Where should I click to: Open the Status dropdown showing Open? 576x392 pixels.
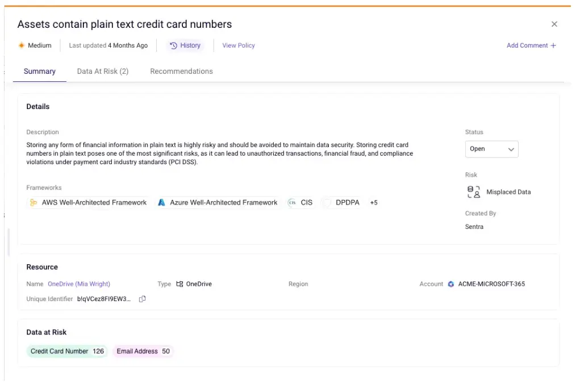point(491,149)
